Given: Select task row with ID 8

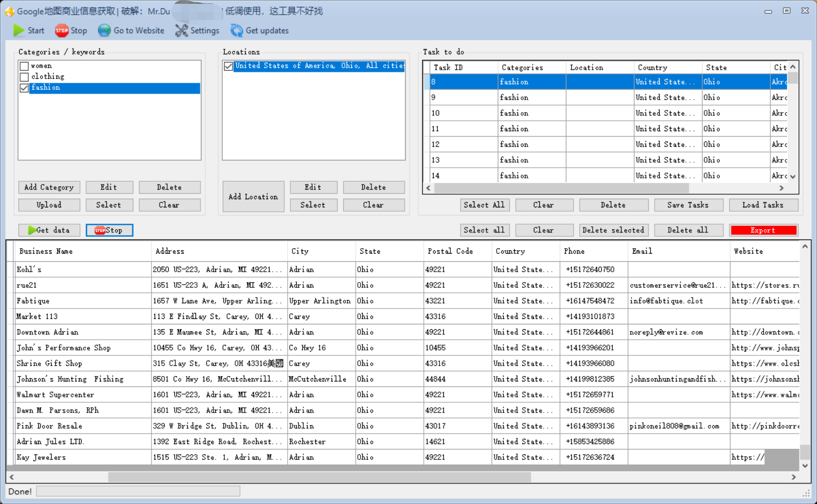Looking at the screenshot, I should (606, 82).
